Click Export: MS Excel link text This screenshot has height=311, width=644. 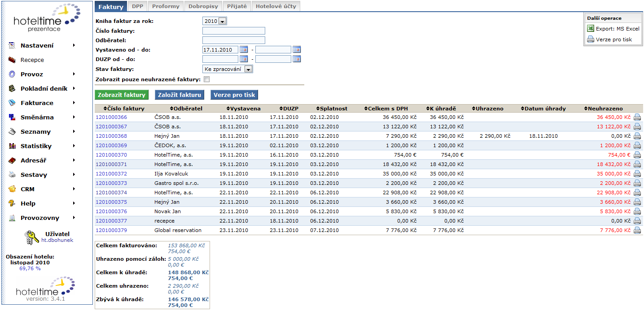click(618, 29)
